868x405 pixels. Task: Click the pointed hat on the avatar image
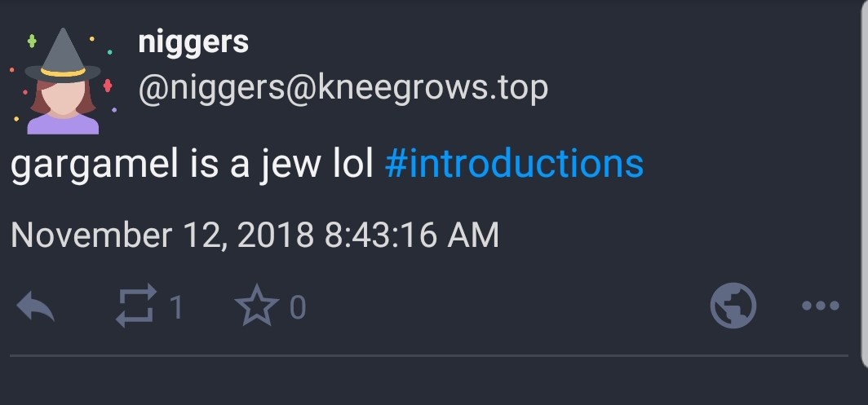pyautogui.click(x=63, y=55)
